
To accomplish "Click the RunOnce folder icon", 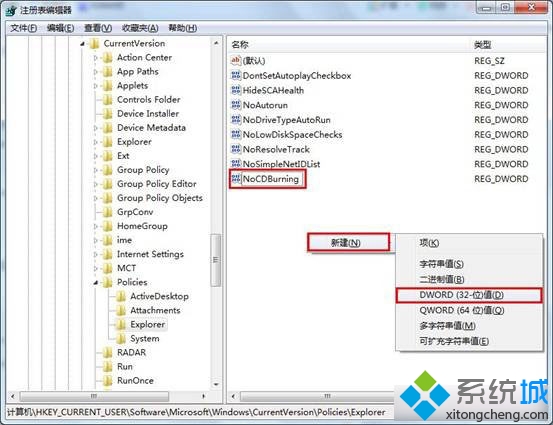I will (108, 381).
